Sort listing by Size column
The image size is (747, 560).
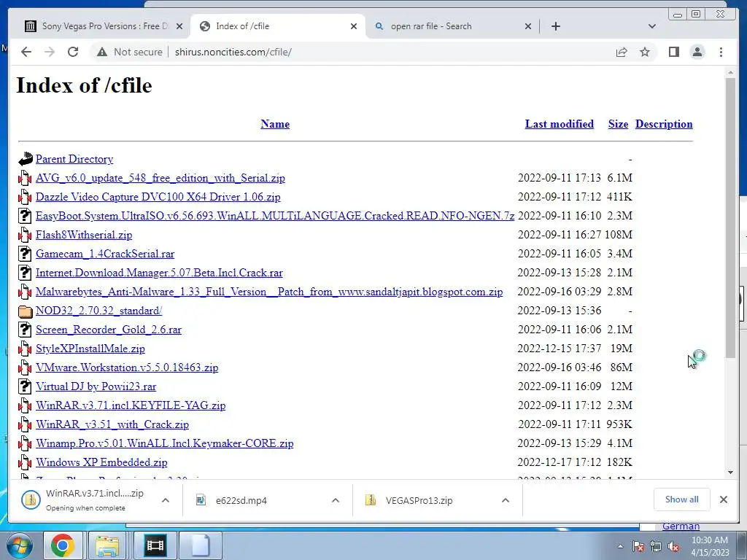618,124
